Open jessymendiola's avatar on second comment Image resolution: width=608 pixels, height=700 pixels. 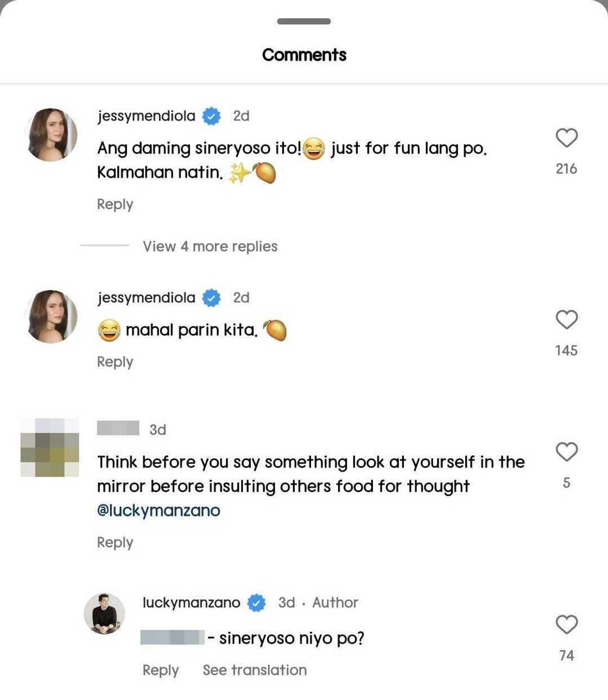click(x=51, y=316)
